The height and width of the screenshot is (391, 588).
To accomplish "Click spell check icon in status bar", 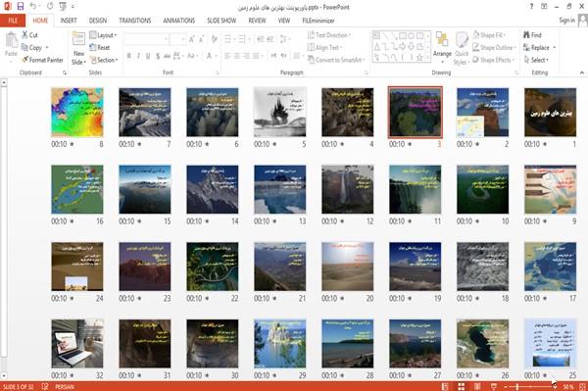I will 45,386.
